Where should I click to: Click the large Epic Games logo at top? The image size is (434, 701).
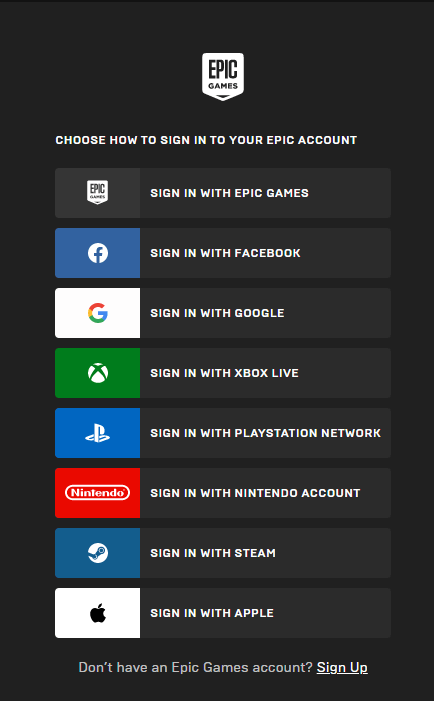[223, 76]
